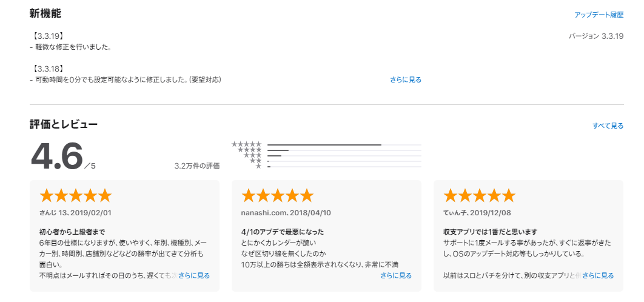Open the review titled 4/1のアプデで最悪になった
This screenshot has height=302, width=644.
pyautogui.click(x=283, y=232)
